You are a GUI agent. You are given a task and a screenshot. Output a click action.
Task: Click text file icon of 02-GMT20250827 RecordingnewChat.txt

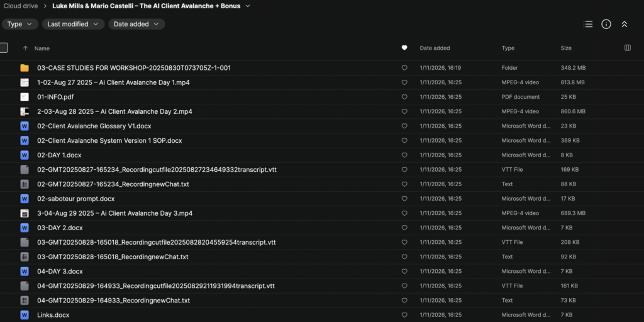point(25,184)
